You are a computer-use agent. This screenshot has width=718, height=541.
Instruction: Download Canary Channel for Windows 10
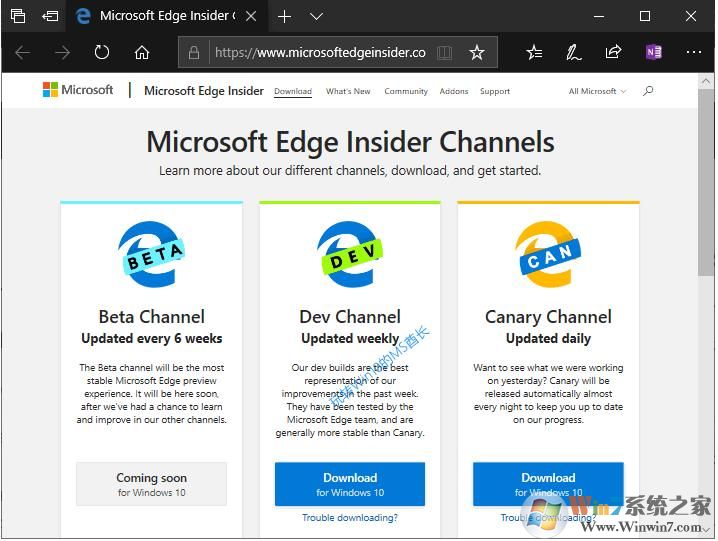[x=548, y=484]
